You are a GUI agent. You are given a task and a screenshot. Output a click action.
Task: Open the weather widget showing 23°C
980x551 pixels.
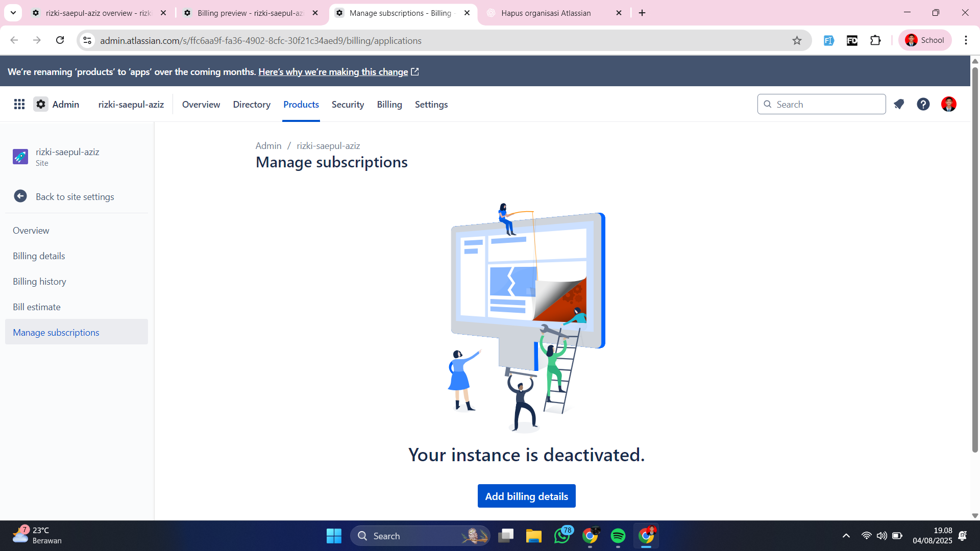click(x=37, y=536)
